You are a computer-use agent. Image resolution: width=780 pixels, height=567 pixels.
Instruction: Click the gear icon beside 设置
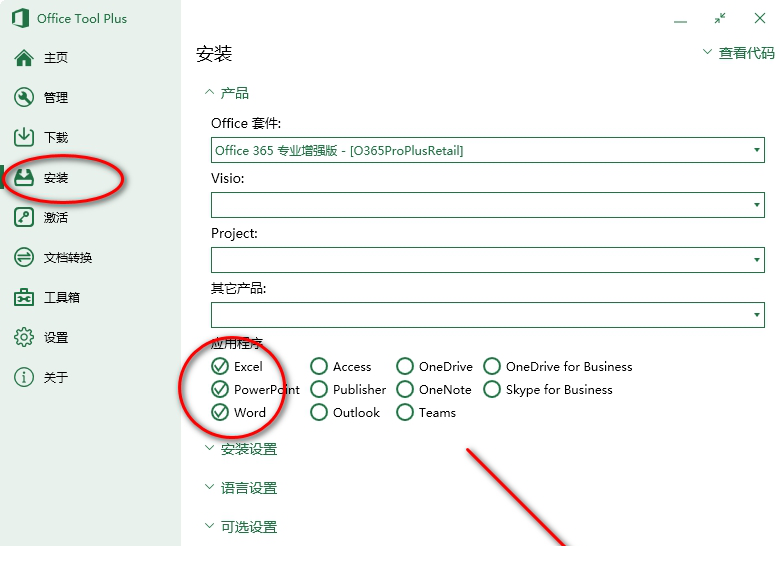pos(24,337)
